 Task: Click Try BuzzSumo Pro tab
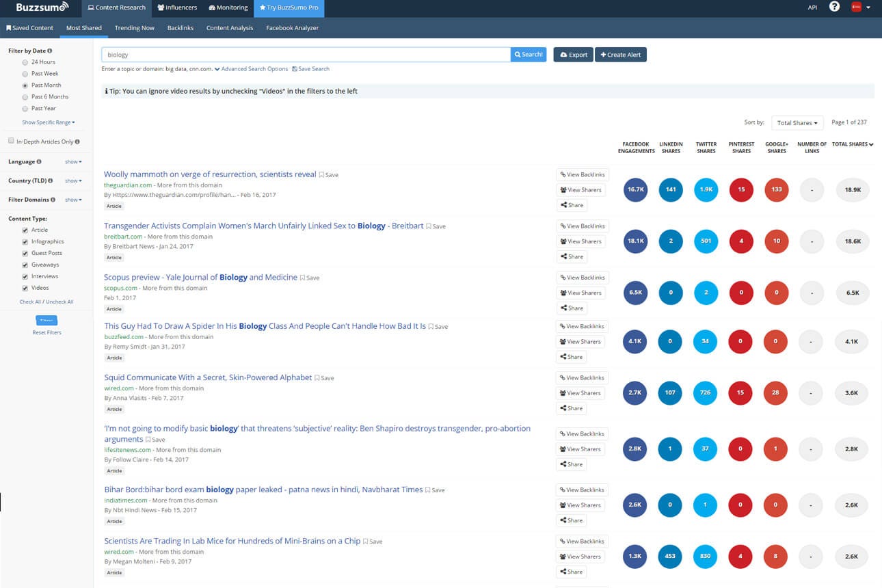288,8
